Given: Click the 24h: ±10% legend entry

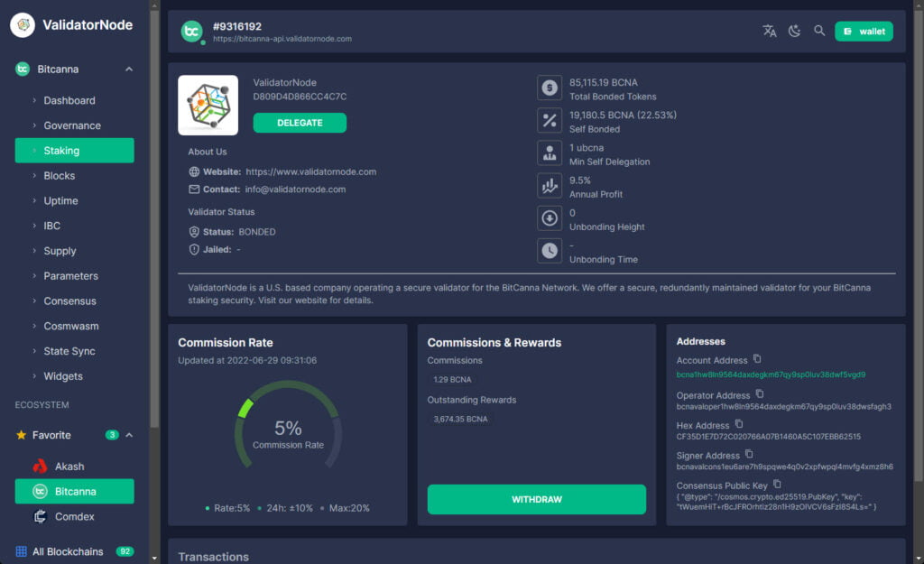Looking at the screenshot, I should click(x=285, y=508).
